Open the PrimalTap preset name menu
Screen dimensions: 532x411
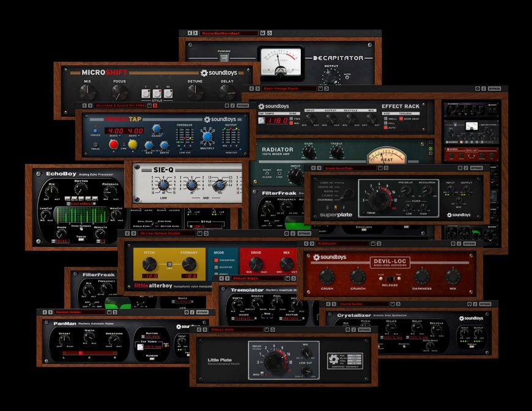click(120, 106)
